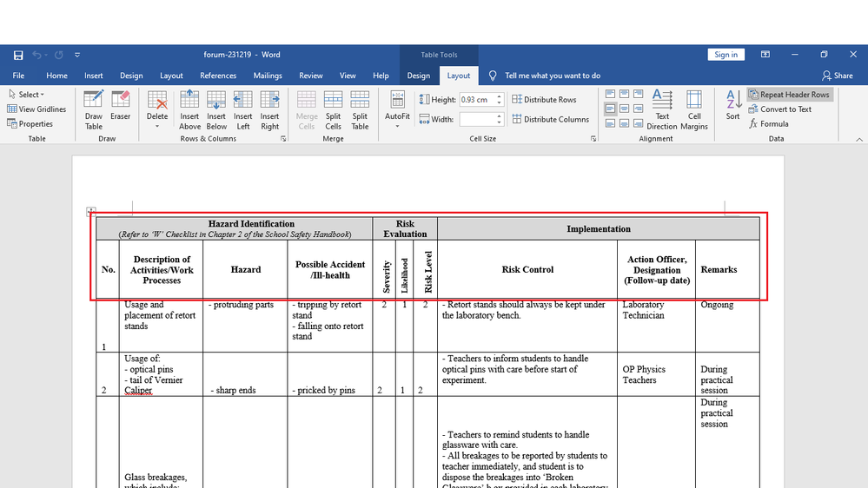This screenshot has height=488, width=868.
Task: Switch to the References tab
Action: coord(218,76)
